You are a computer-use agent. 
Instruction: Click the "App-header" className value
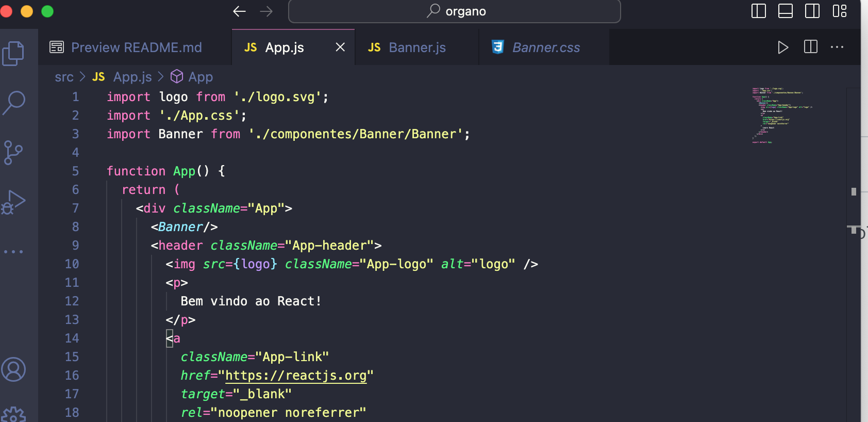[330, 246]
